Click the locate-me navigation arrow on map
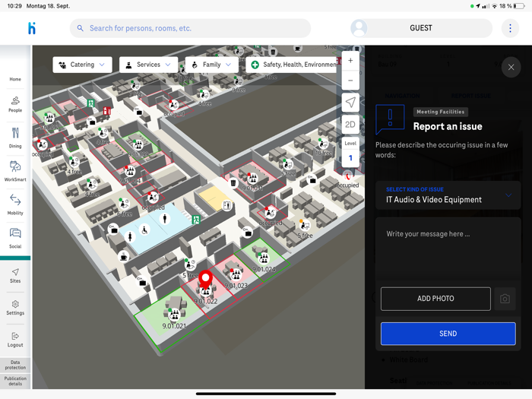This screenshot has width=532, height=399. click(x=350, y=103)
